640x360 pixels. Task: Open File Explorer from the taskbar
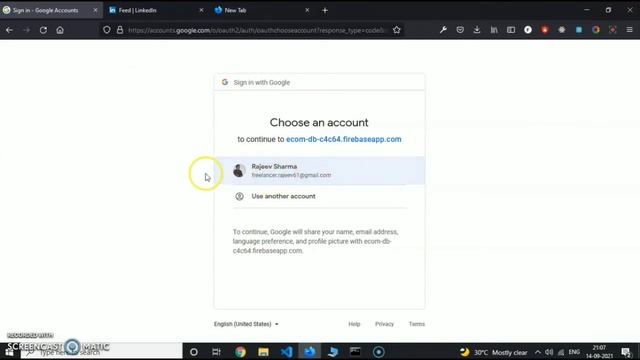coord(263,352)
